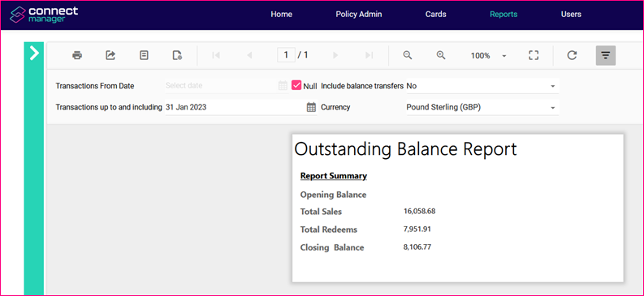Refresh the report viewer

click(x=572, y=55)
